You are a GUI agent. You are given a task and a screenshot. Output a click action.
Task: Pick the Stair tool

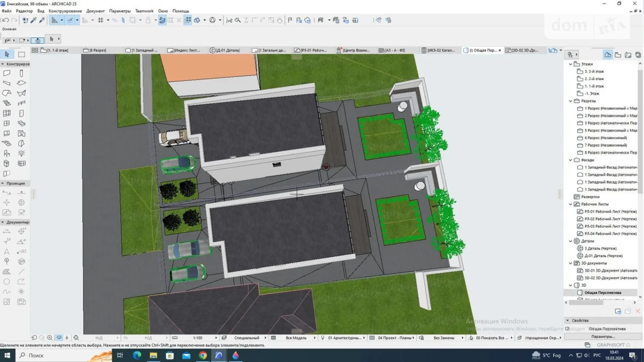click(x=7, y=103)
